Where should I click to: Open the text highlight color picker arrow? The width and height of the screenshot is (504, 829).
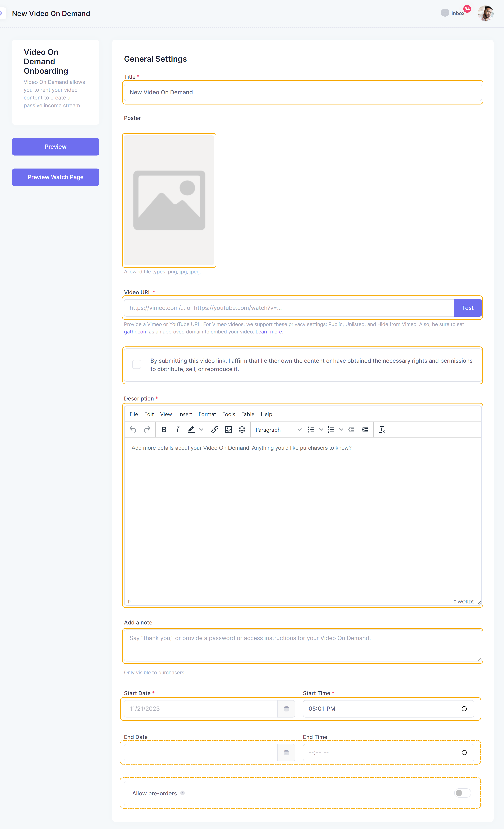[x=201, y=430]
